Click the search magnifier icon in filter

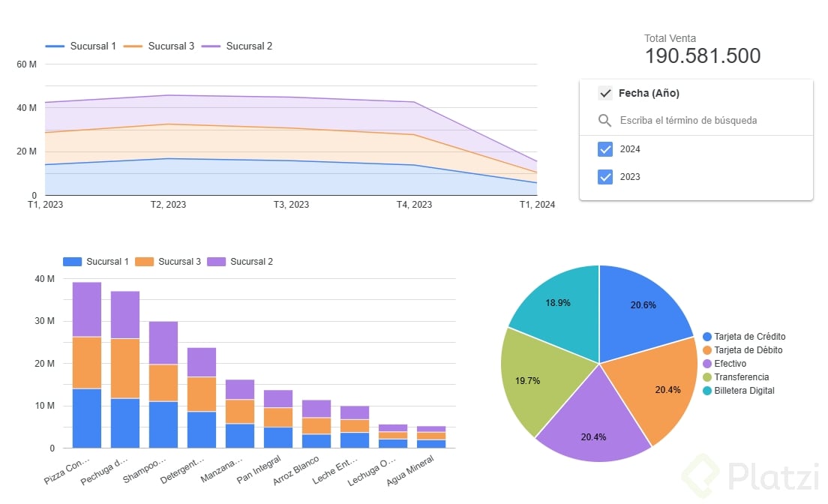604,121
